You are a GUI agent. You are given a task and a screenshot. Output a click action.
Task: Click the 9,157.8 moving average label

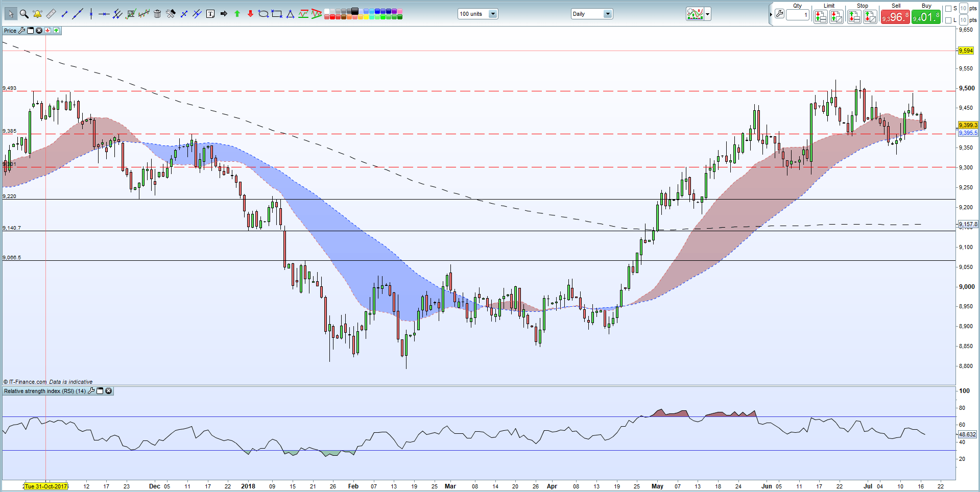coord(968,224)
